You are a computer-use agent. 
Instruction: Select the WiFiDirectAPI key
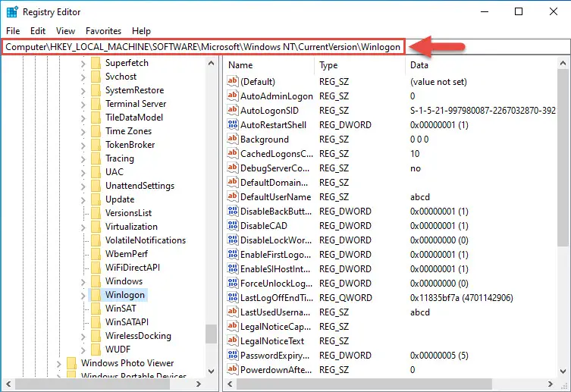133,268
